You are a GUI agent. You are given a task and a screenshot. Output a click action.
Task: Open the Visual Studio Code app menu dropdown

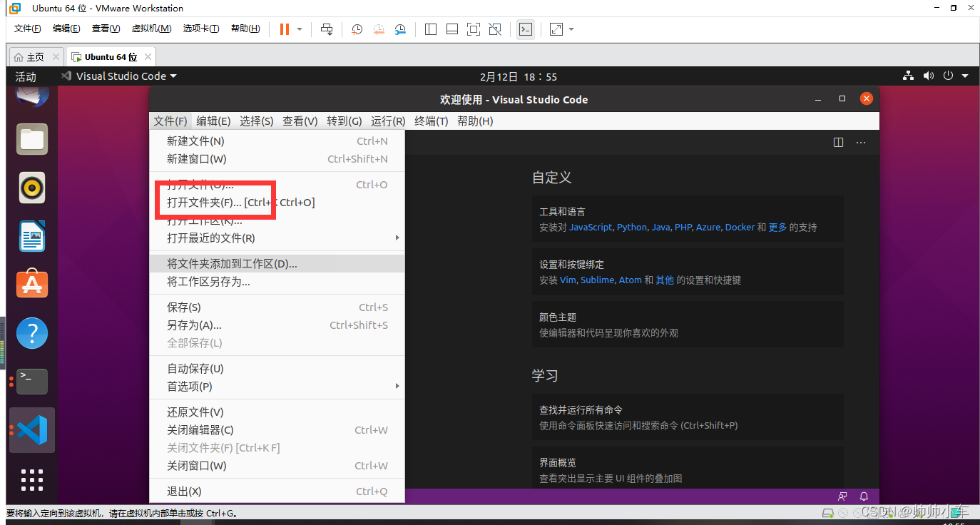[x=118, y=76]
